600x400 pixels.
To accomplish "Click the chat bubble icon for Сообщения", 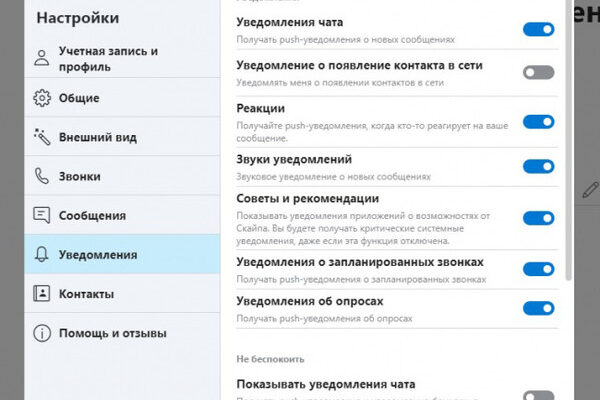I will [x=41, y=216].
